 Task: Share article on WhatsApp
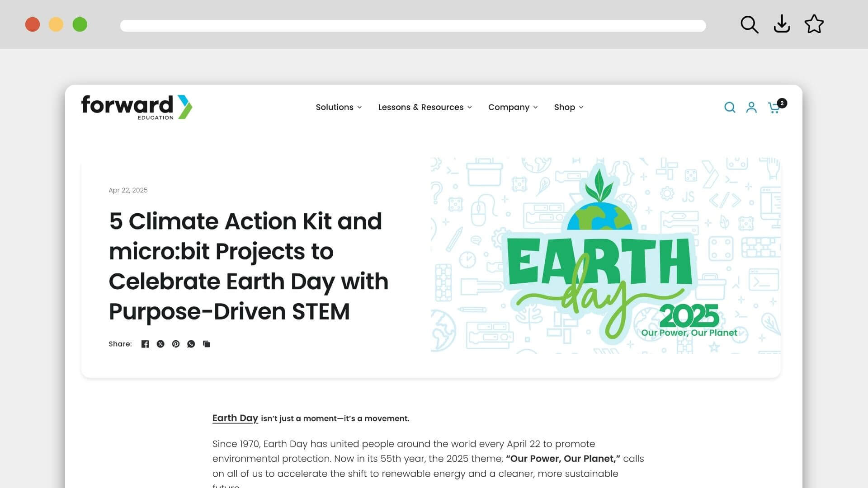pyautogui.click(x=191, y=344)
